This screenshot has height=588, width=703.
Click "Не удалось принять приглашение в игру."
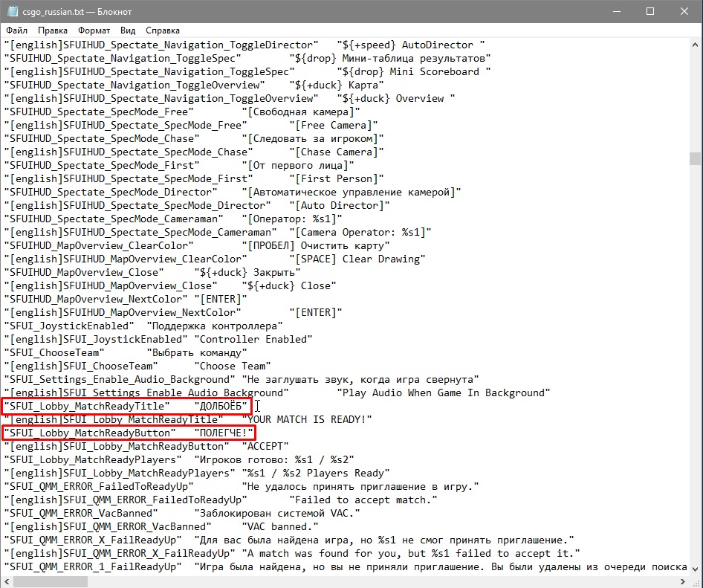click(x=360, y=487)
